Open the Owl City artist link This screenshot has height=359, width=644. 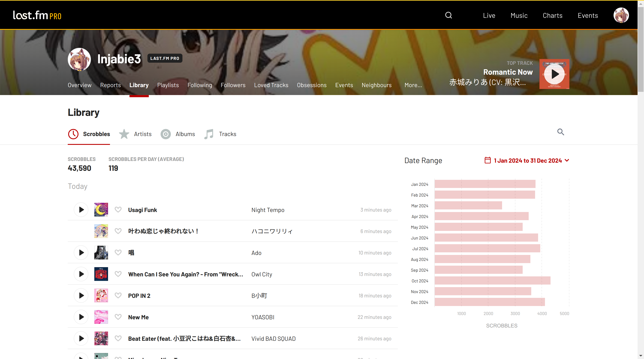(x=262, y=274)
